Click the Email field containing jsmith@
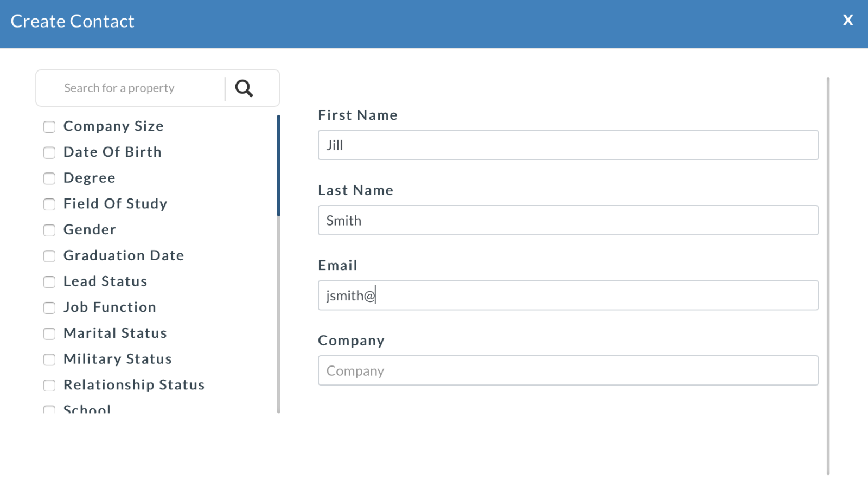 [x=567, y=295]
